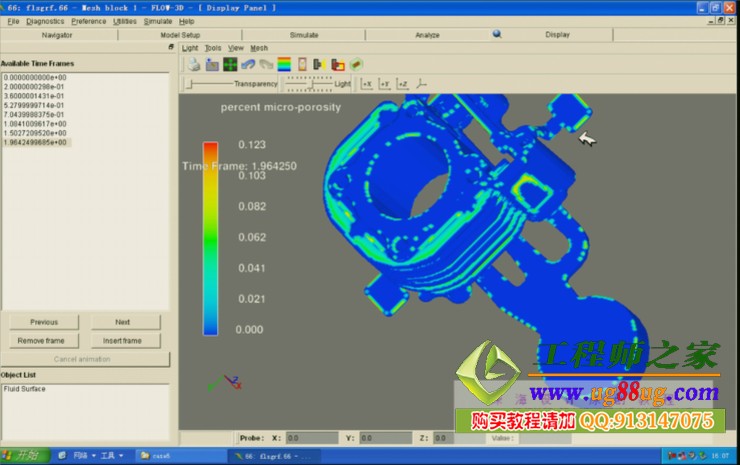740x465 pixels.
Task: Open the Diagnostics menu
Action: click(x=45, y=21)
